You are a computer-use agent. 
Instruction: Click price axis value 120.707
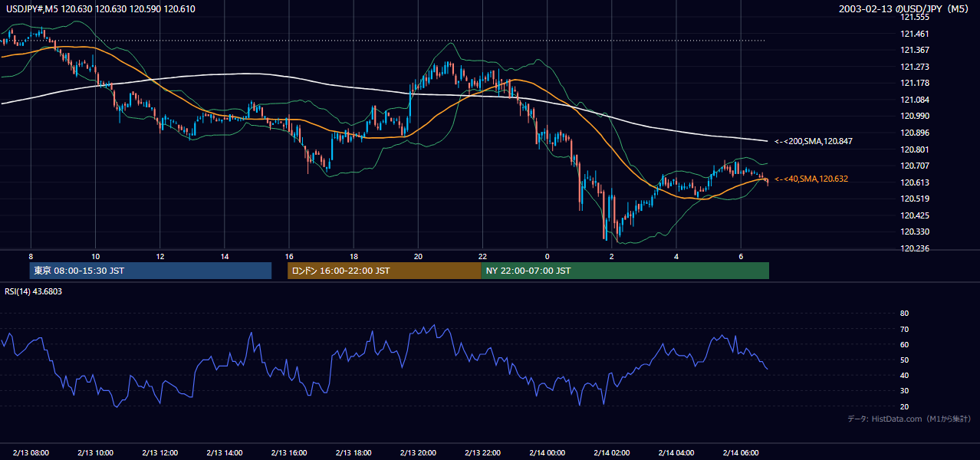click(915, 166)
